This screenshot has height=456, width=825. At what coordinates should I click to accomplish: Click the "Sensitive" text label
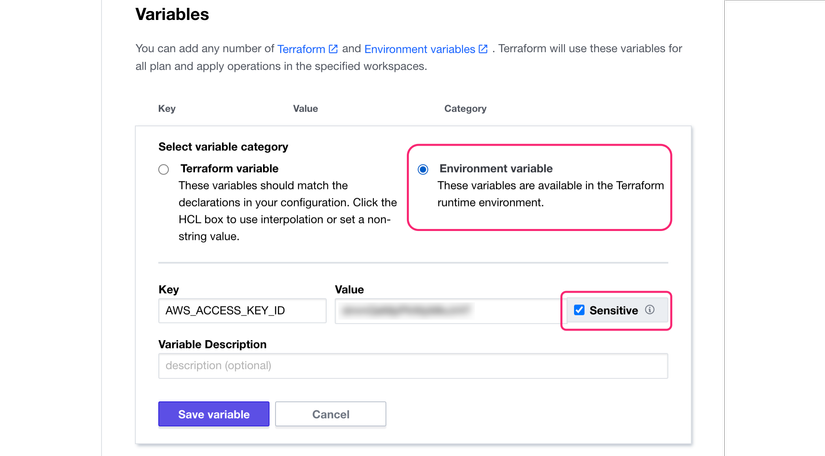tap(614, 311)
